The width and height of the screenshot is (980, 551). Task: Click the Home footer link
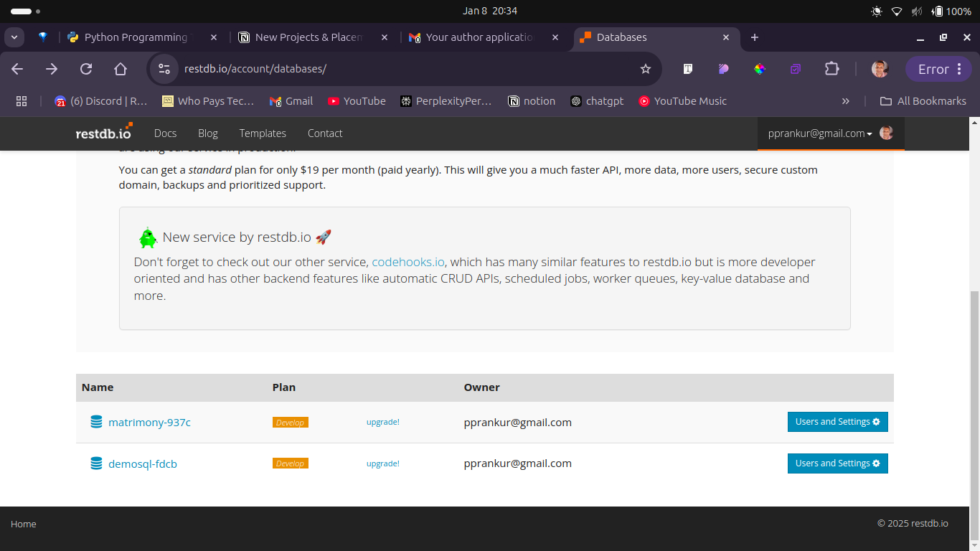point(24,524)
